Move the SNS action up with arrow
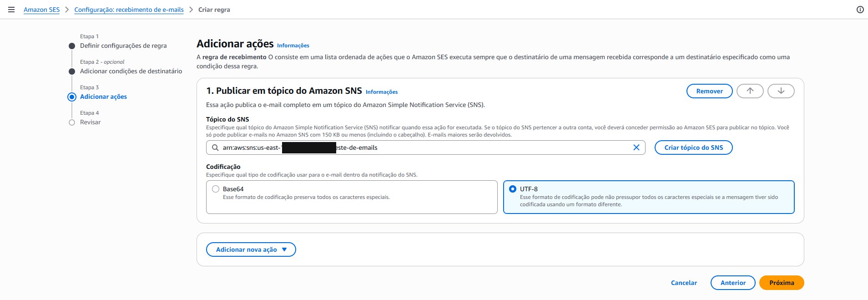The height and width of the screenshot is (300, 868). coord(750,91)
